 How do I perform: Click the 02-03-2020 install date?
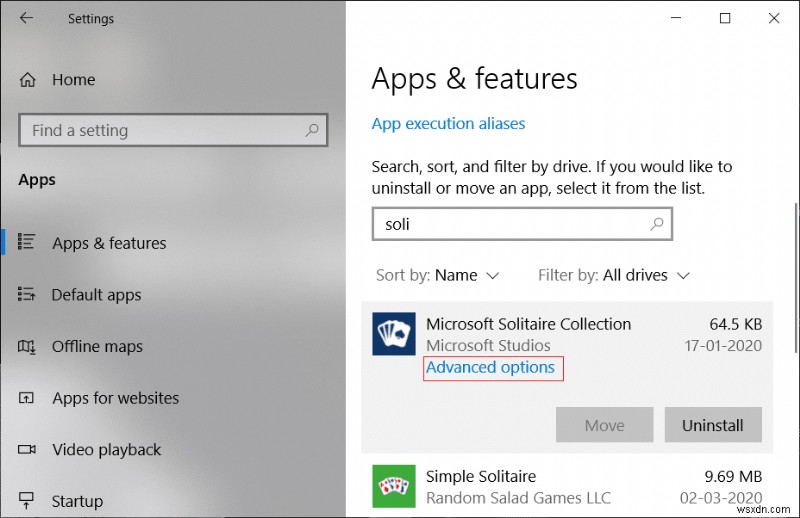coord(721,498)
